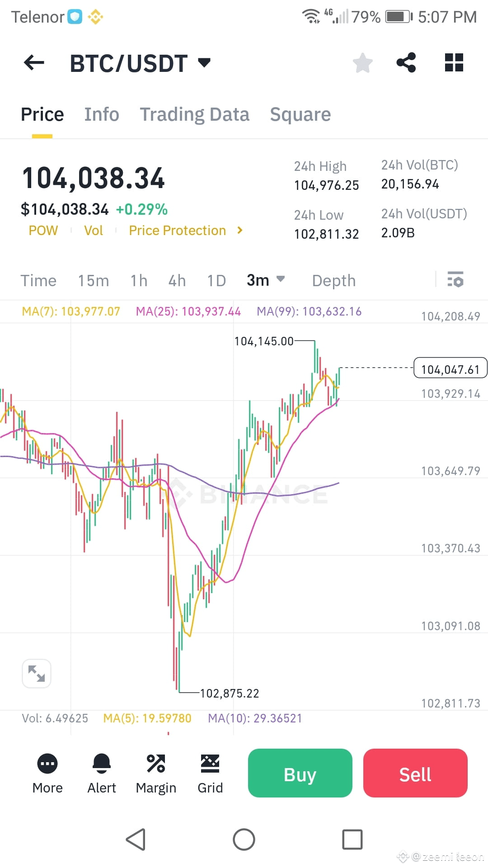Set a price Alert with bell icon

(x=102, y=764)
